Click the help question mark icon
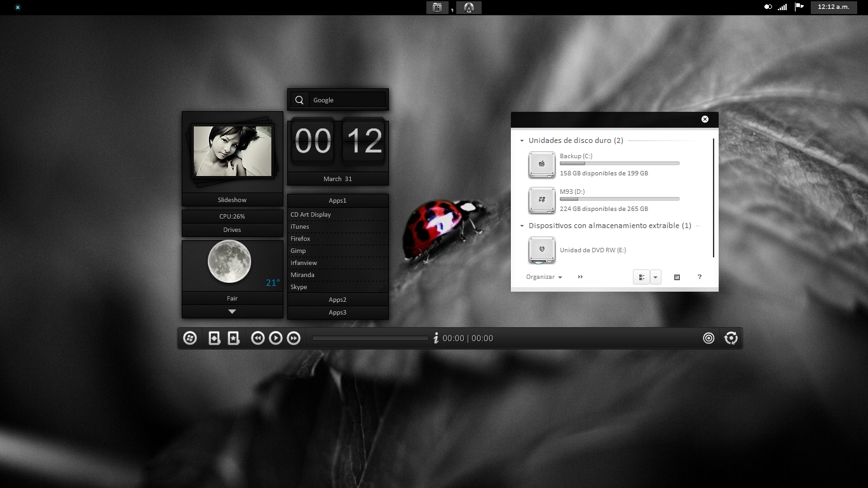The width and height of the screenshot is (868, 488). coord(700,277)
